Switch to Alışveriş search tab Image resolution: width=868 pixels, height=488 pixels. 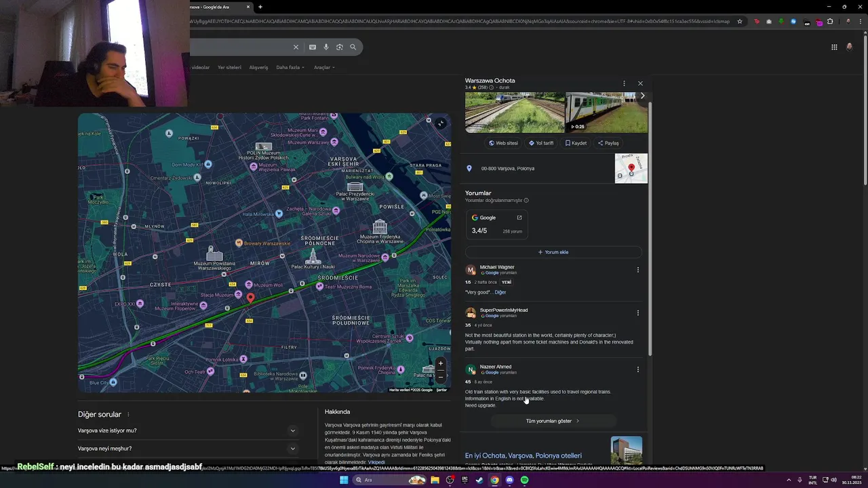click(x=258, y=67)
